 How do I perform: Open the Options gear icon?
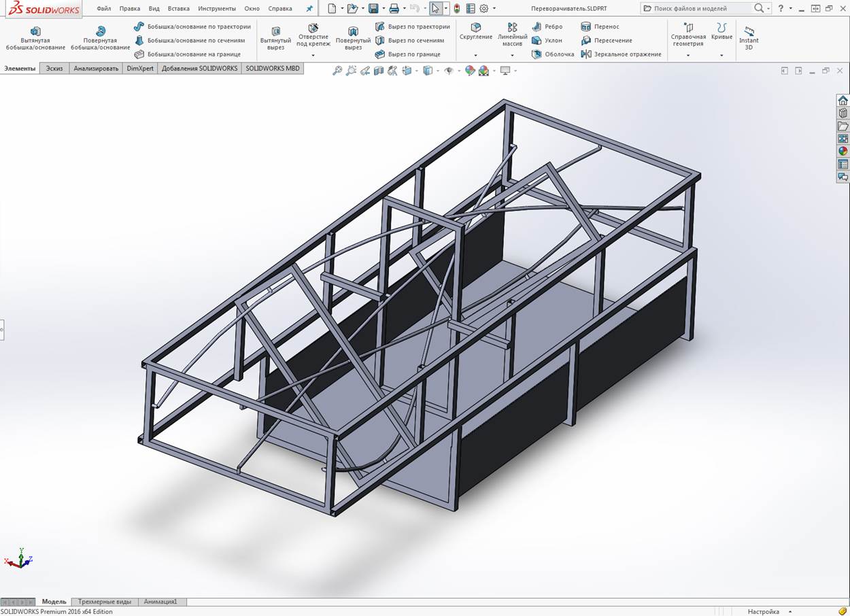click(484, 9)
